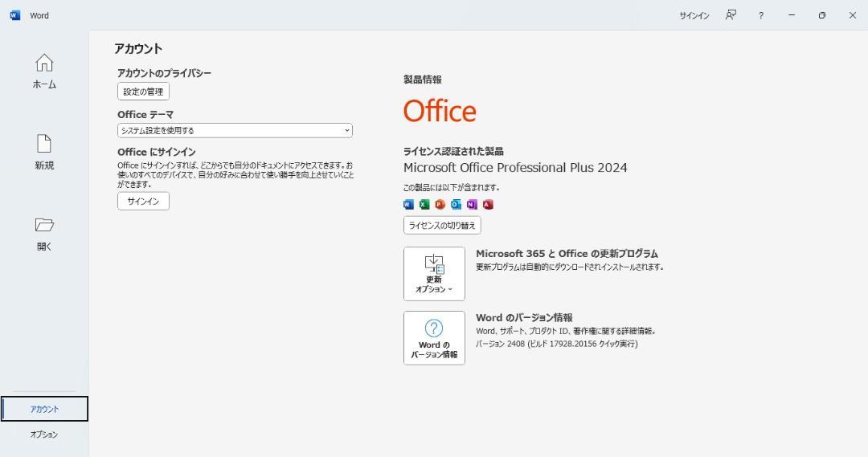Open the Word のバージョン情報 button
This screenshot has width=868, height=457.
click(434, 338)
